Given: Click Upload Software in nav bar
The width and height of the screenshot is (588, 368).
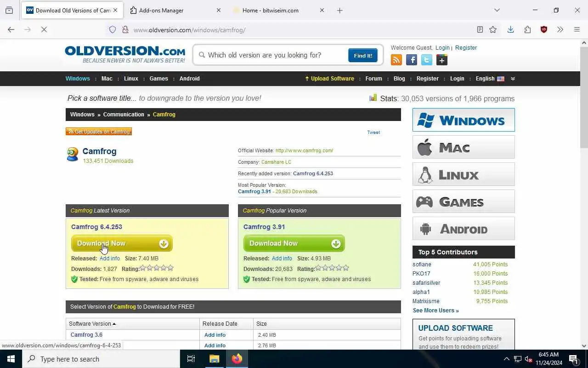Looking at the screenshot, I should [329, 79].
